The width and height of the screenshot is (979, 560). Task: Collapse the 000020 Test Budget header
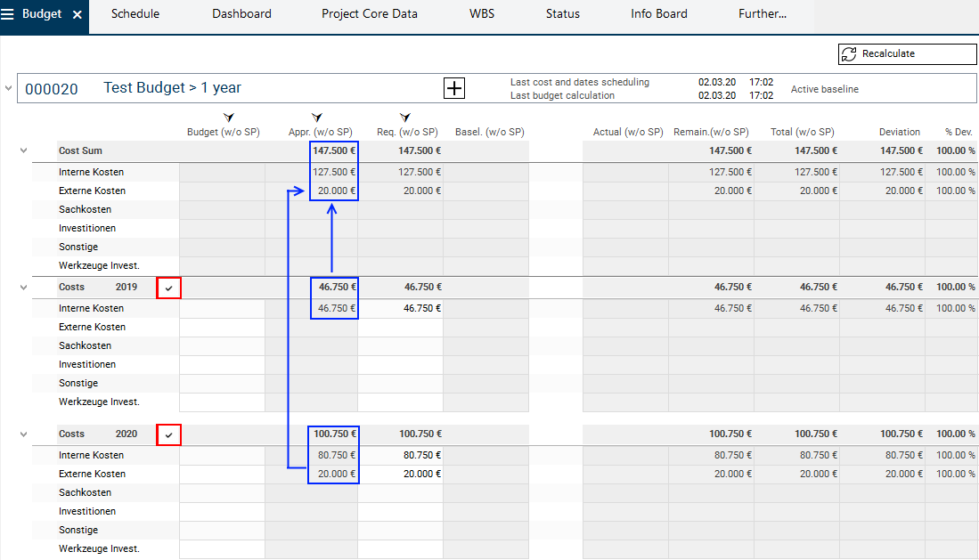click(x=9, y=88)
